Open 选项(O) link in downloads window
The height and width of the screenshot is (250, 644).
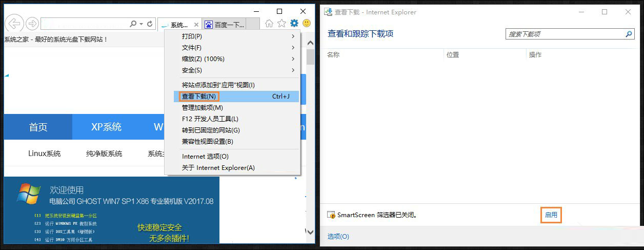point(338,237)
